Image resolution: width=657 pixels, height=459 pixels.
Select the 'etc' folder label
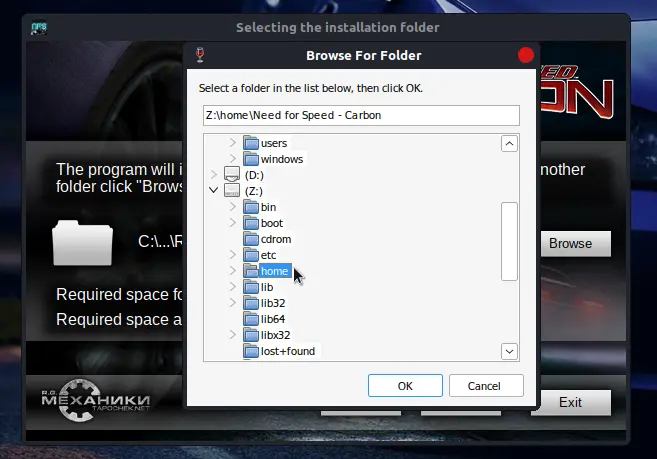[268, 255]
